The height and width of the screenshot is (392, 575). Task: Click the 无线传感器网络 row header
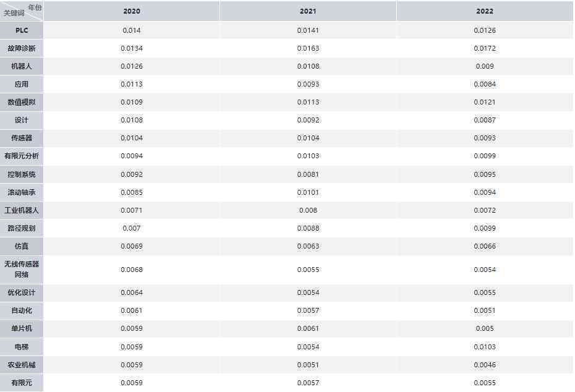(22, 270)
